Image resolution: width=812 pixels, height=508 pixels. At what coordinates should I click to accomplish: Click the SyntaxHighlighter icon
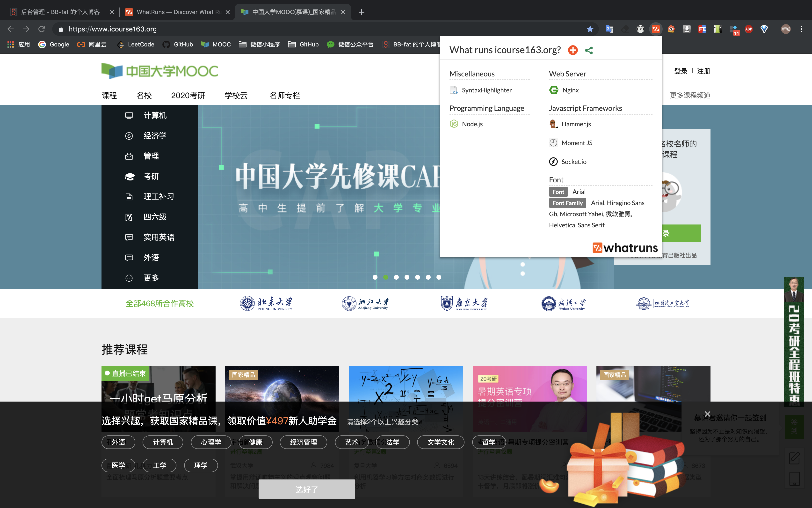[454, 90]
